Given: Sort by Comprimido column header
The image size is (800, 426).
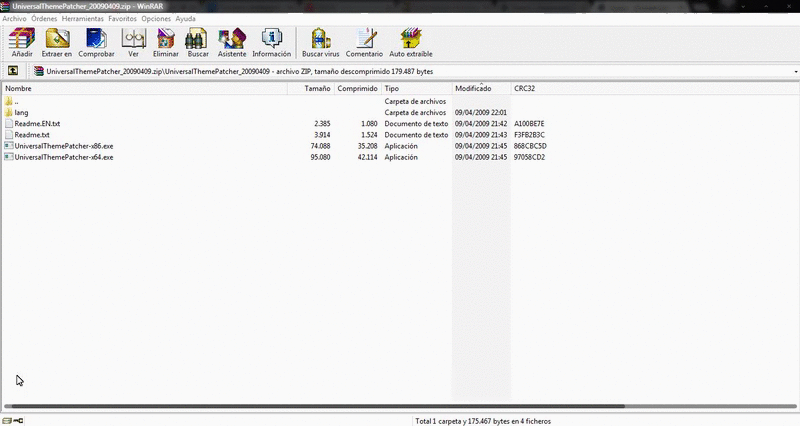Looking at the screenshot, I should coord(358,88).
